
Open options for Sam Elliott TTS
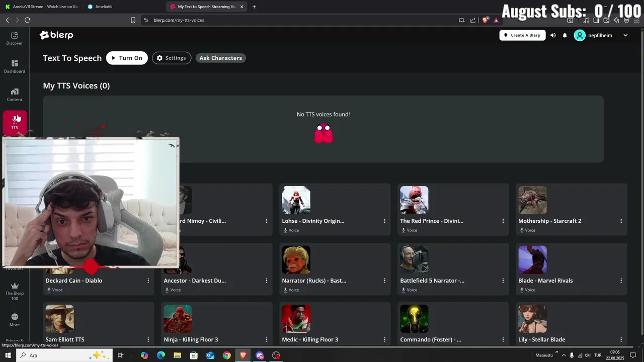click(148, 339)
